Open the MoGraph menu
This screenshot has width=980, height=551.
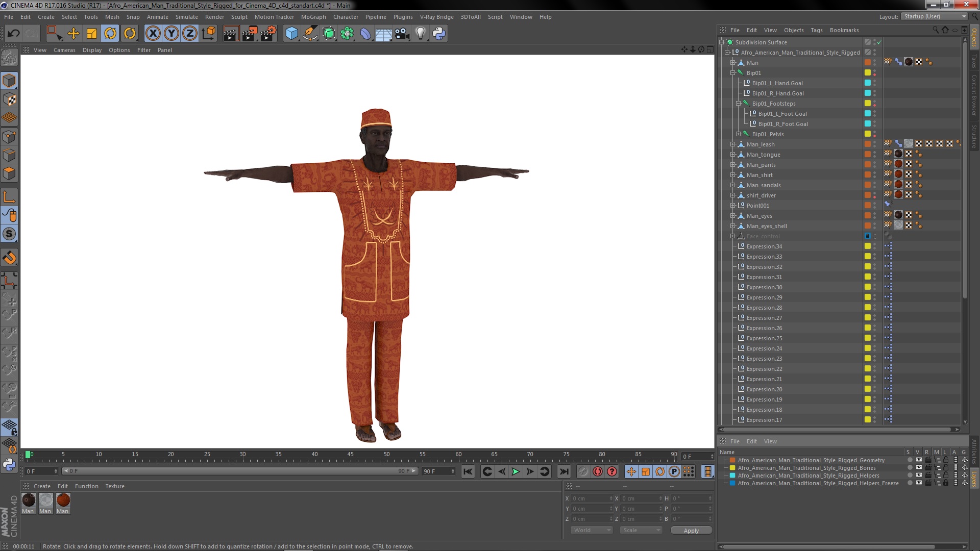point(313,17)
